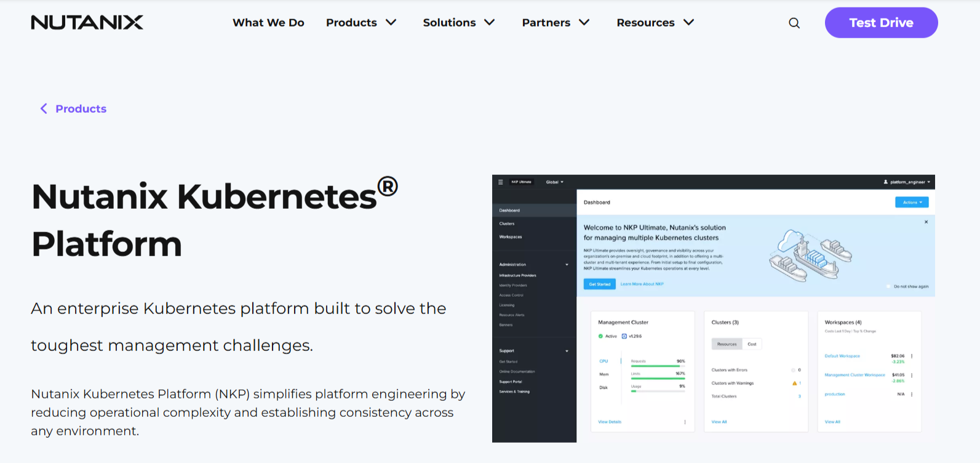Click the Usage 9% progress bar
Image resolution: width=980 pixels, height=463 pixels.
pos(658,391)
